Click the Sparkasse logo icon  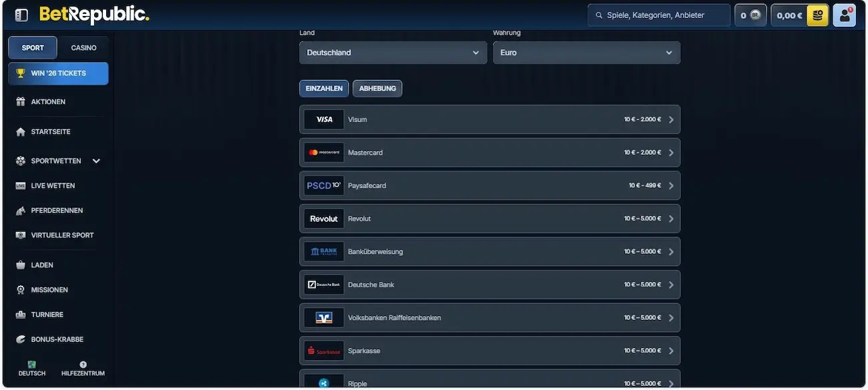[x=324, y=351]
